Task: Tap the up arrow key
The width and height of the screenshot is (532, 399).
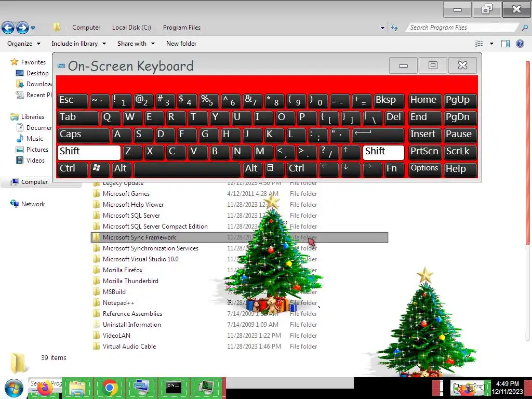Action: tap(350, 152)
